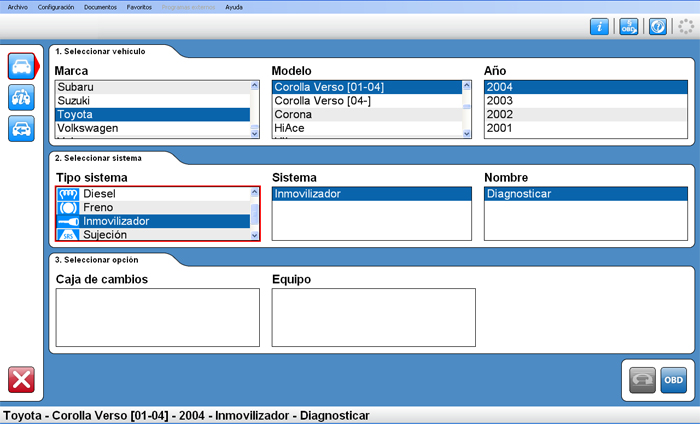Click the dotted connection status indicator

686,27
